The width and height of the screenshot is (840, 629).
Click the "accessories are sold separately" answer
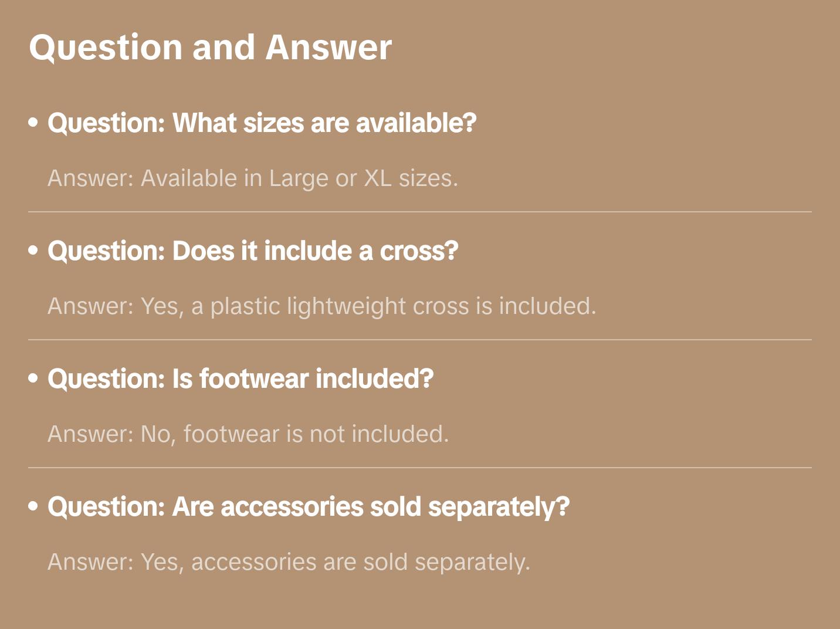pos(289,562)
